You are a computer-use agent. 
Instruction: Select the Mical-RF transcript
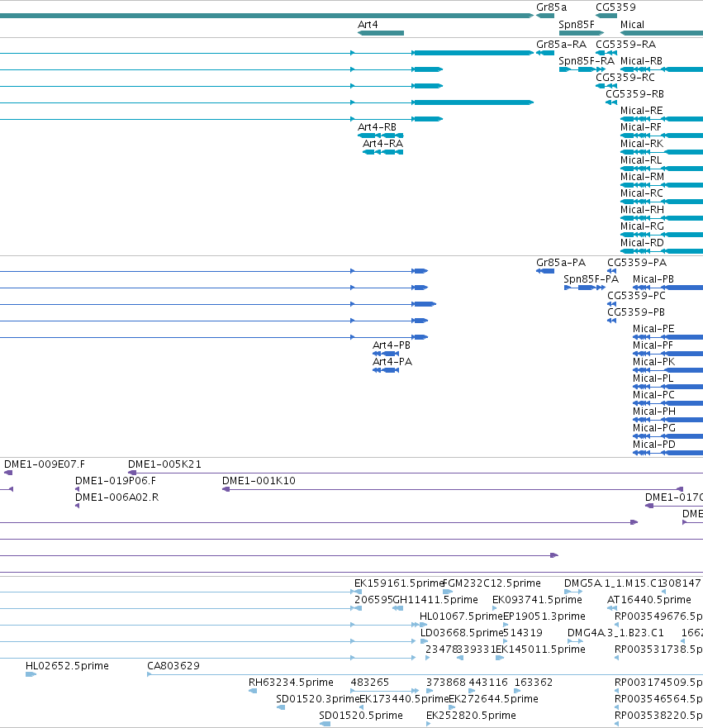662,136
